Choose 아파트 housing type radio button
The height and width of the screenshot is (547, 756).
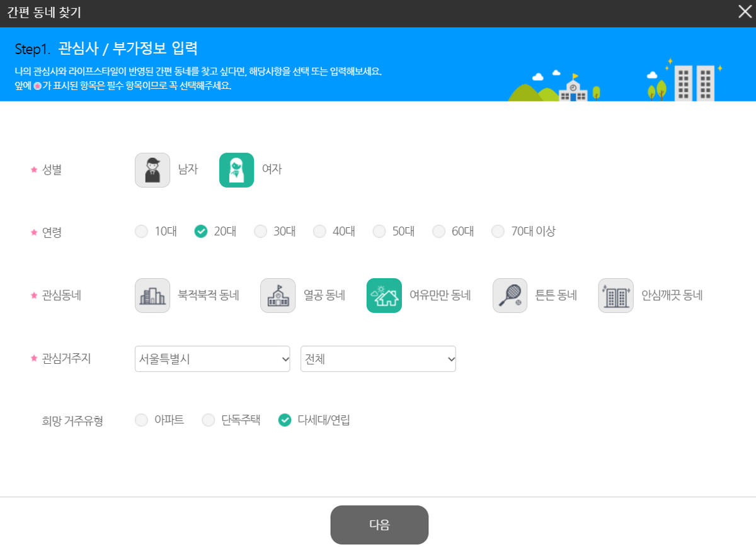(141, 420)
